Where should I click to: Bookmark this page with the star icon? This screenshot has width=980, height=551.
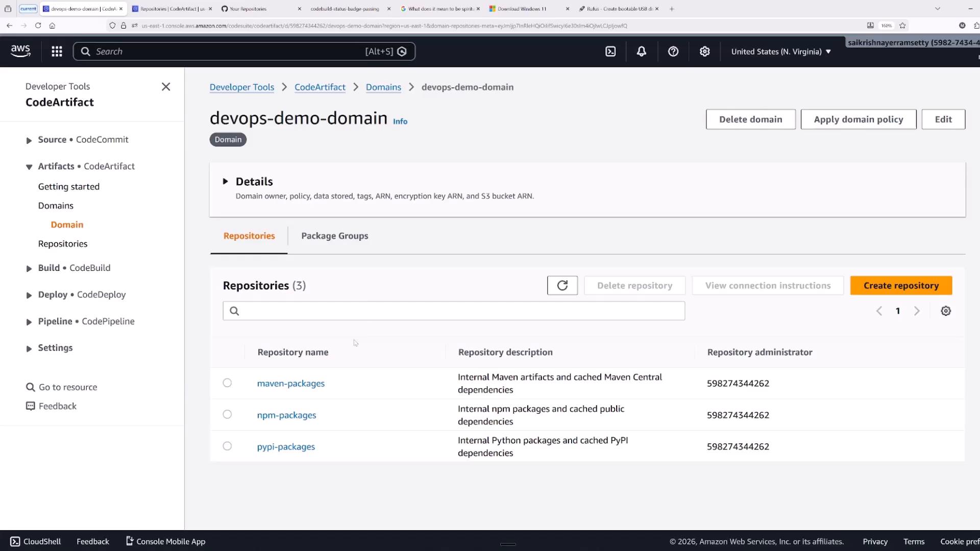[902, 26]
